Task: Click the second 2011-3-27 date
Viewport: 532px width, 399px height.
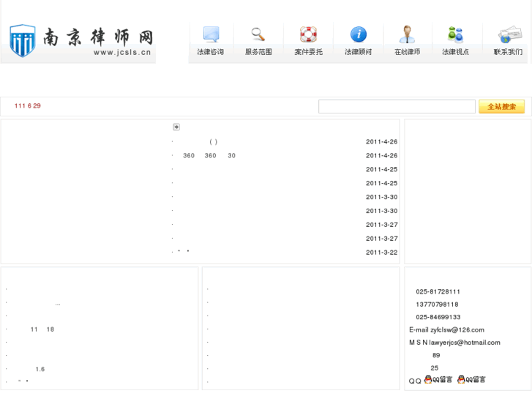Action: (x=381, y=239)
